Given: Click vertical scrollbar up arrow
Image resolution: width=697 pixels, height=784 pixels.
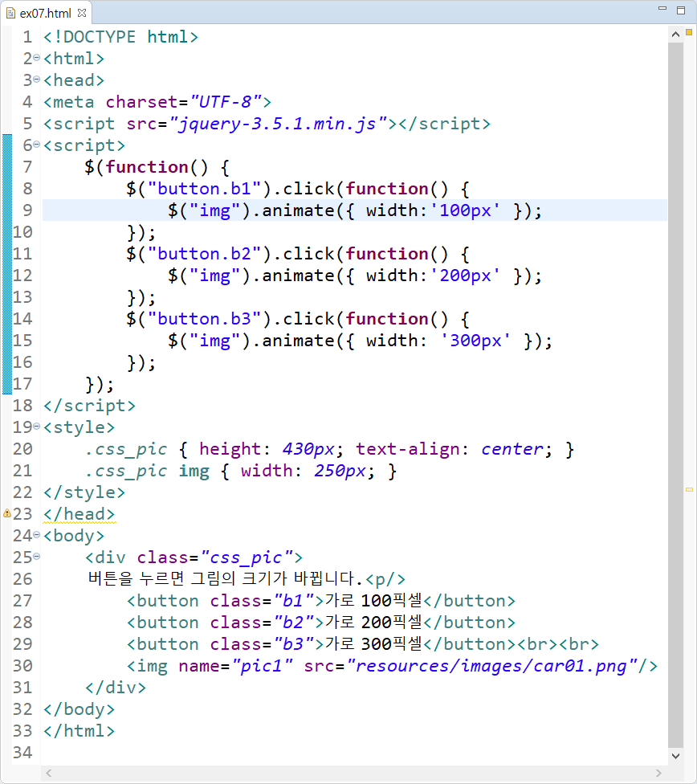Looking at the screenshot, I should click(675, 34).
